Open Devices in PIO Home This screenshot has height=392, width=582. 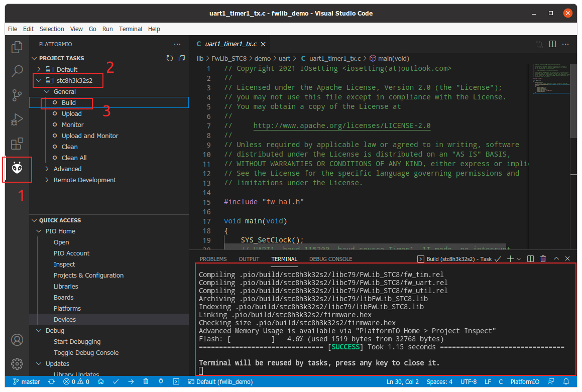coord(64,319)
